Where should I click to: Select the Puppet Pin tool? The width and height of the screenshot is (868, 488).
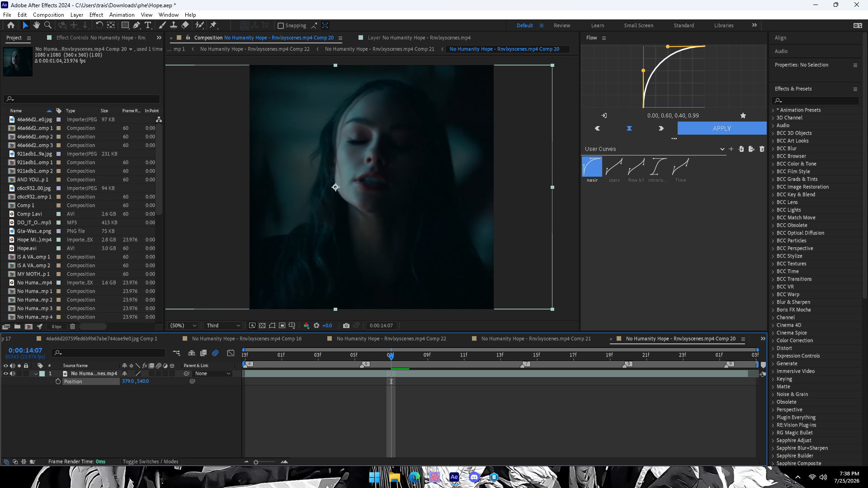213,25
